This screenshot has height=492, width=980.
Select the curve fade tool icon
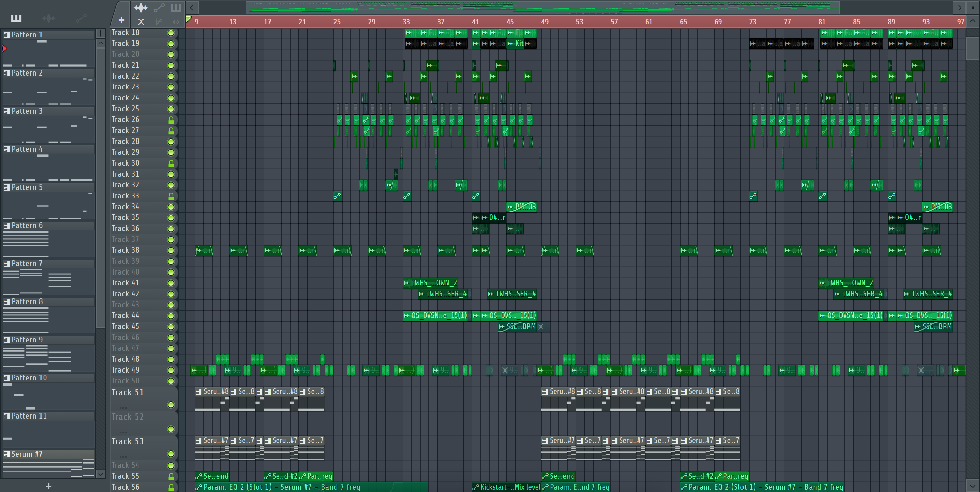(x=159, y=22)
